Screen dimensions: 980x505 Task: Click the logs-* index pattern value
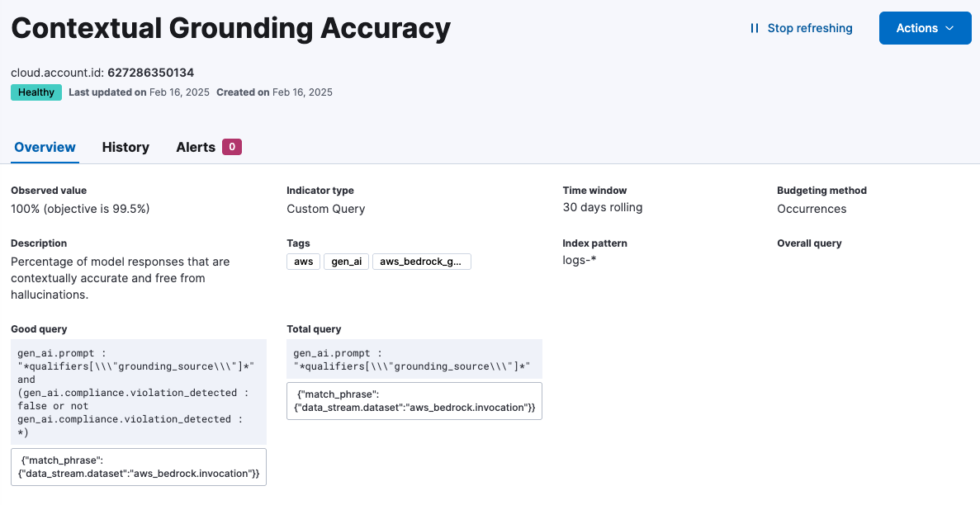pyautogui.click(x=580, y=261)
